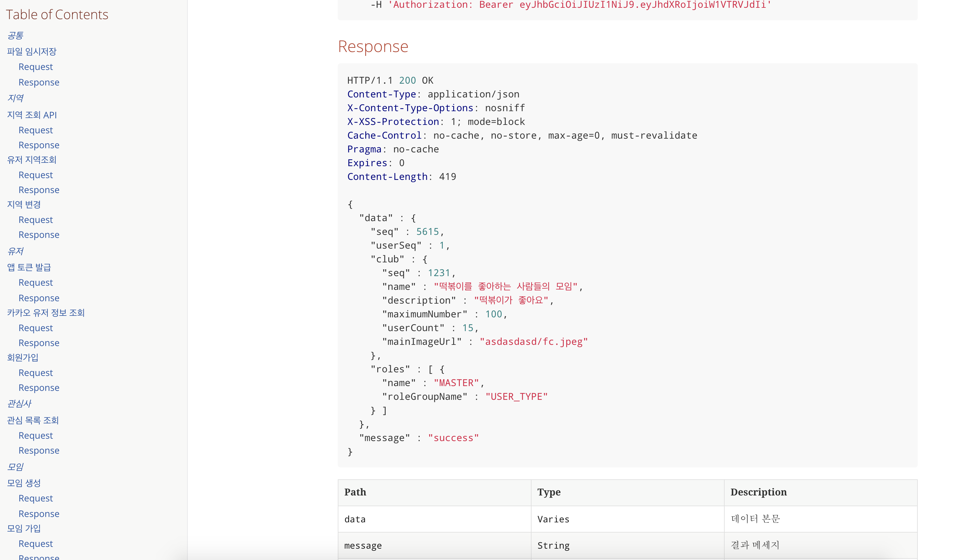The image size is (953, 560).
Task: Open 카카오 유저 정보 조회 section
Action: (x=46, y=313)
